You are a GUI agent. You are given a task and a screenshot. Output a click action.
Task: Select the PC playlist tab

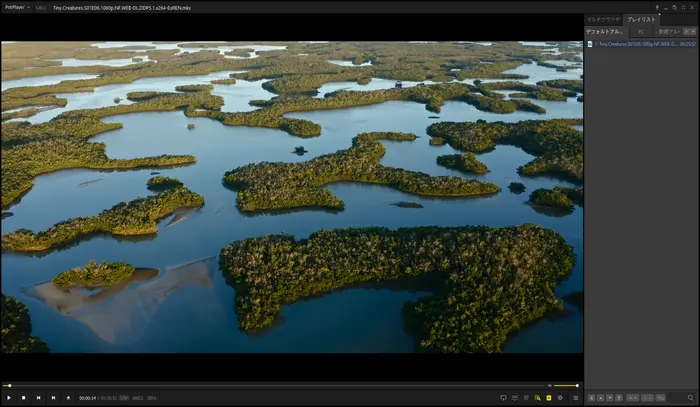click(x=641, y=31)
